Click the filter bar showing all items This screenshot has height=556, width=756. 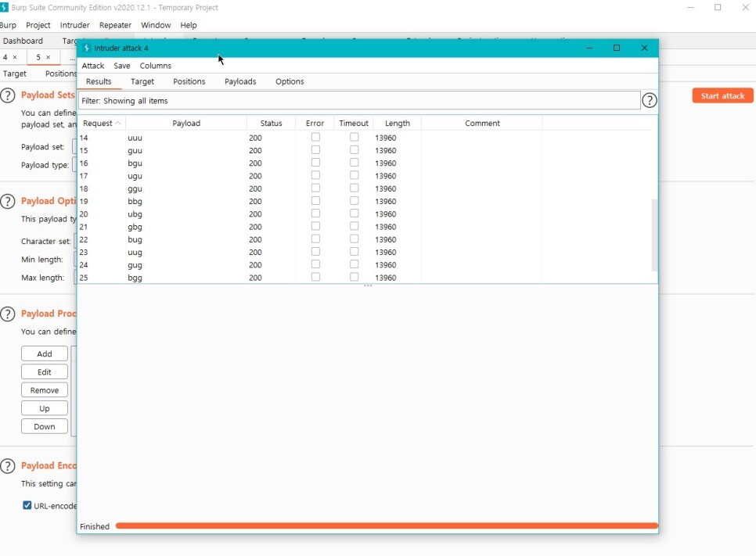pos(359,101)
